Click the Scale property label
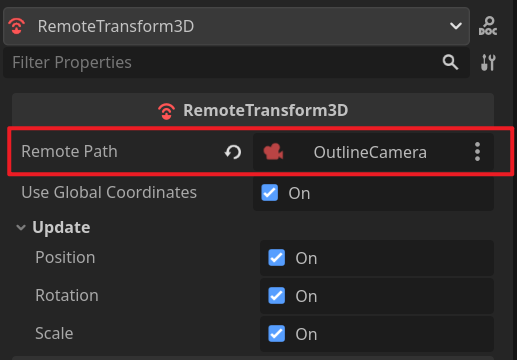The image size is (517, 360). pos(54,334)
